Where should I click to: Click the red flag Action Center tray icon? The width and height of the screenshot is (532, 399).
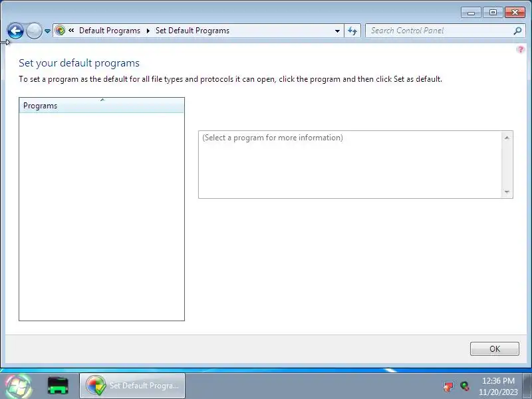point(448,386)
